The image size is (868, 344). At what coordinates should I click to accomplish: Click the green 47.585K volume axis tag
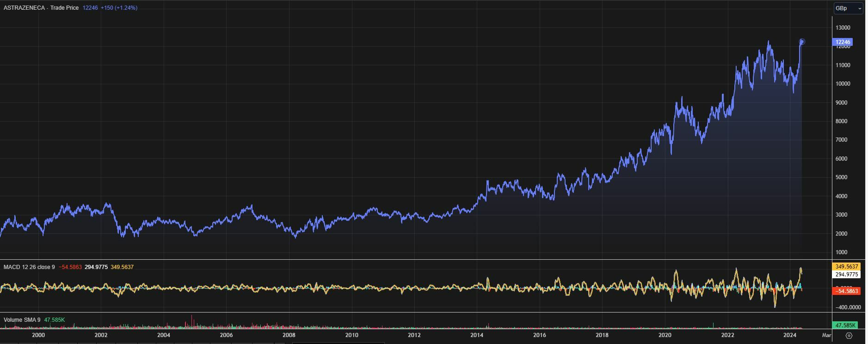[845, 325]
